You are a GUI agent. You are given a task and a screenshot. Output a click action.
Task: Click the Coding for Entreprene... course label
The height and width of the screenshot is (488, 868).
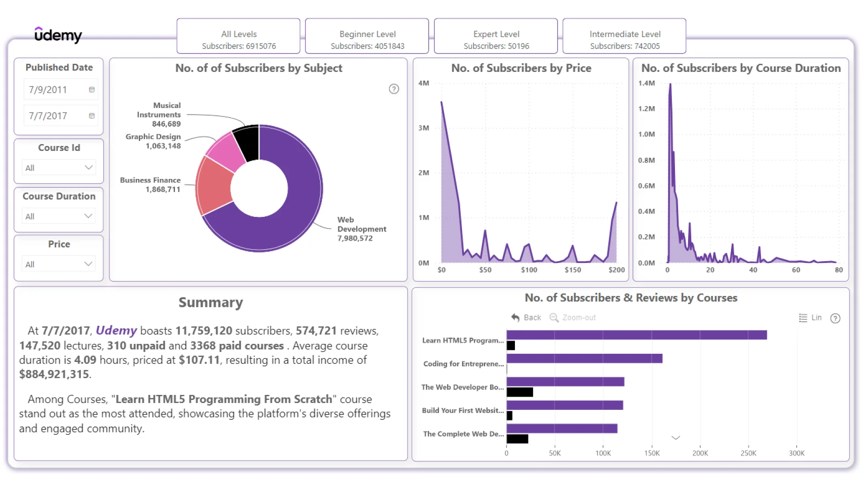coord(463,364)
